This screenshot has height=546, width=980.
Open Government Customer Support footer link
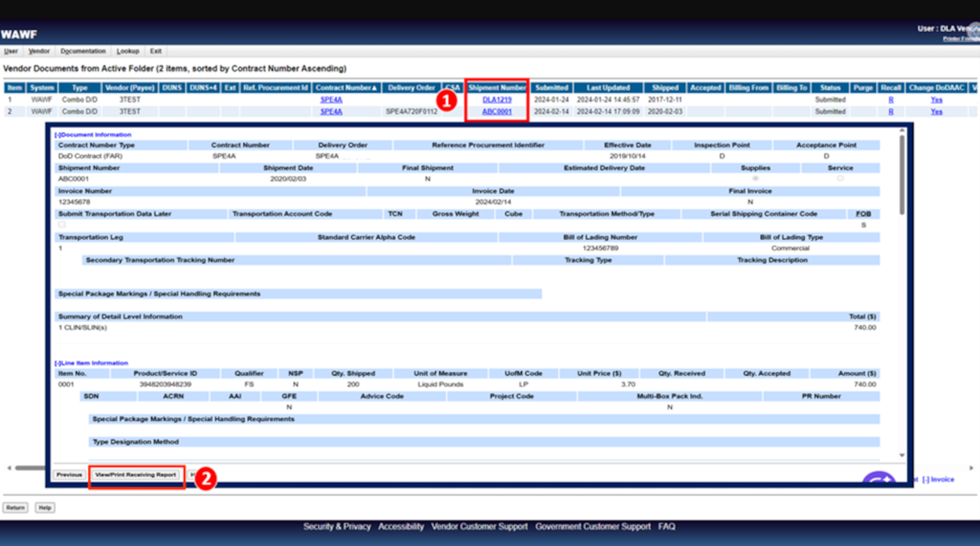click(x=593, y=527)
